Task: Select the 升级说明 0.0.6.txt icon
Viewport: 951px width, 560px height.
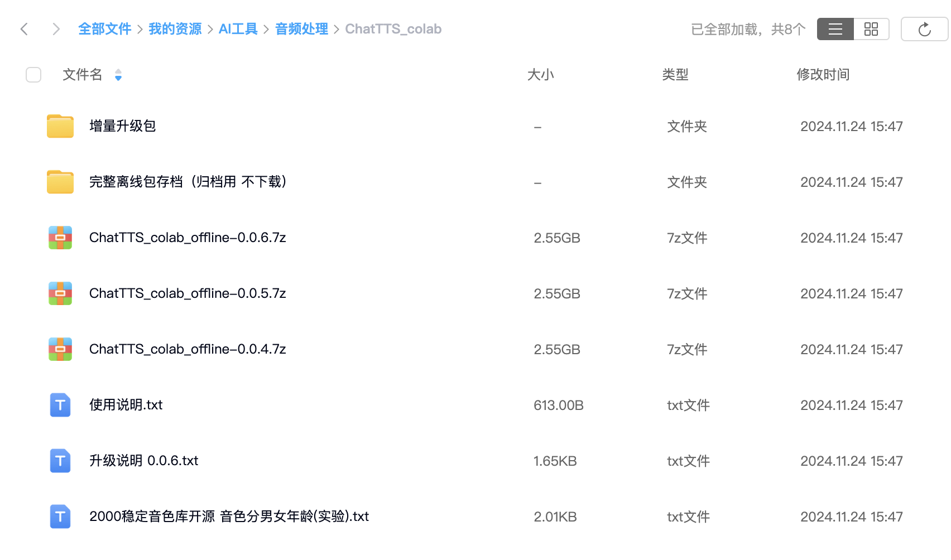Action: [x=60, y=461]
